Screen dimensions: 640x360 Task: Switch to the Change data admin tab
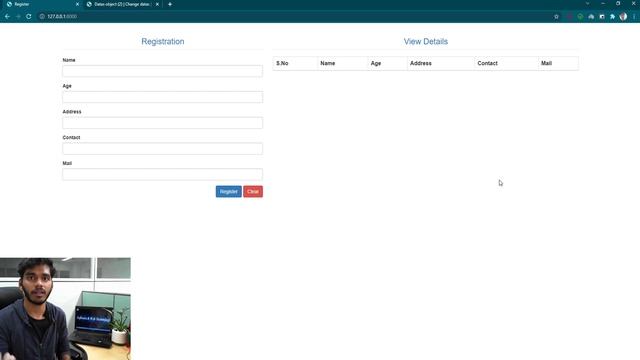122,4
